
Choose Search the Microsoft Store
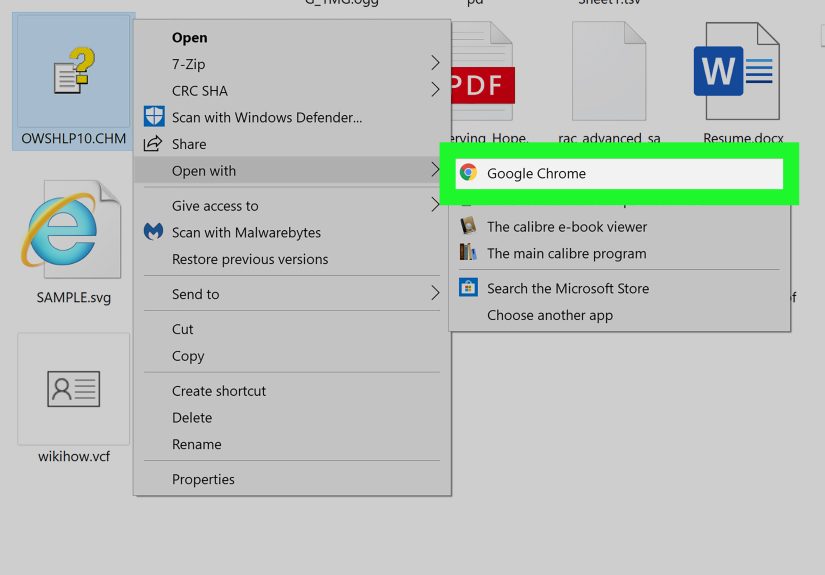pos(619,288)
